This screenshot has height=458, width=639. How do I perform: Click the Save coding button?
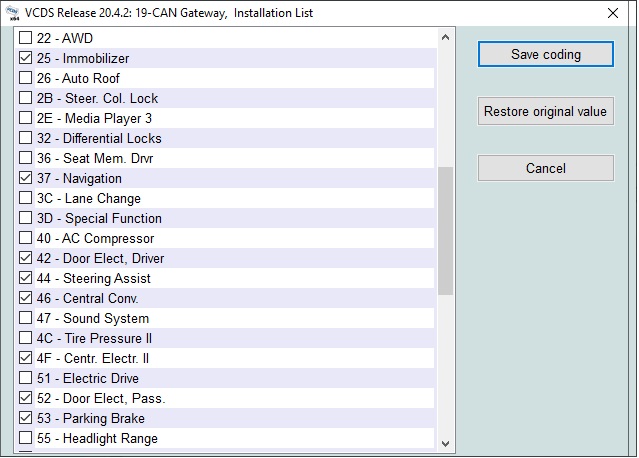(x=546, y=54)
